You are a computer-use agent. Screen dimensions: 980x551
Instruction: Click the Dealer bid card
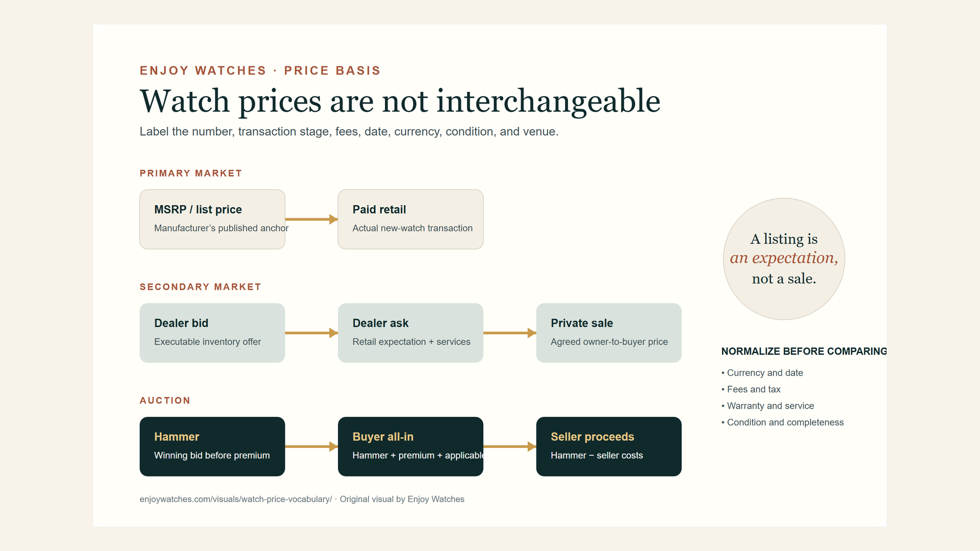click(212, 333)
